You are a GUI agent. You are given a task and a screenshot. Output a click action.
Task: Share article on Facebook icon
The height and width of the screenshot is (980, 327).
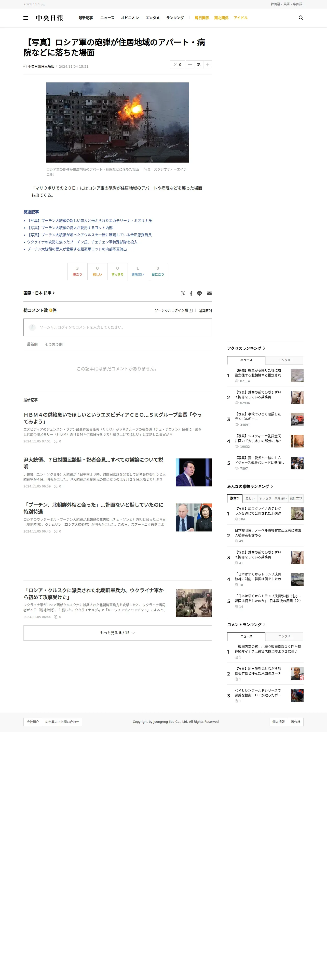coord(191,293)
